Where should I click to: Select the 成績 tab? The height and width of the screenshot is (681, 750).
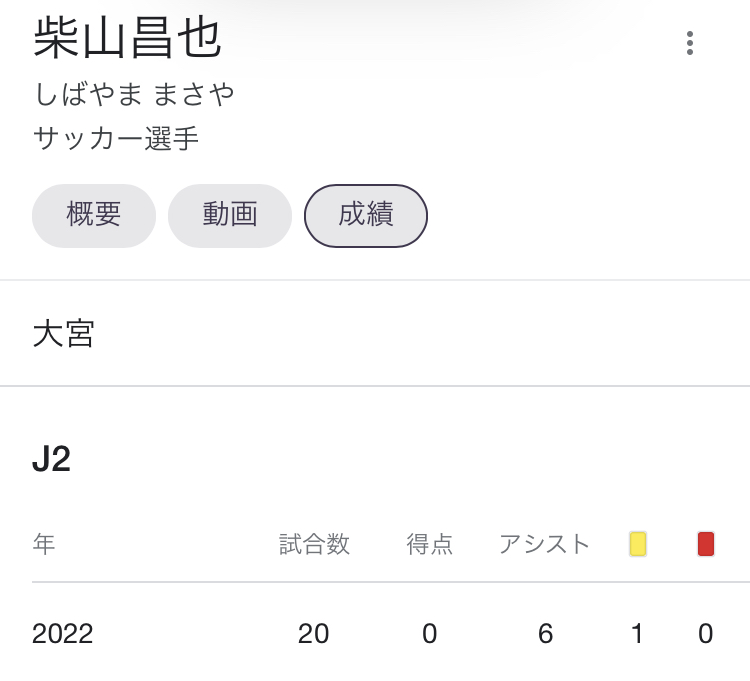point(366,215)
